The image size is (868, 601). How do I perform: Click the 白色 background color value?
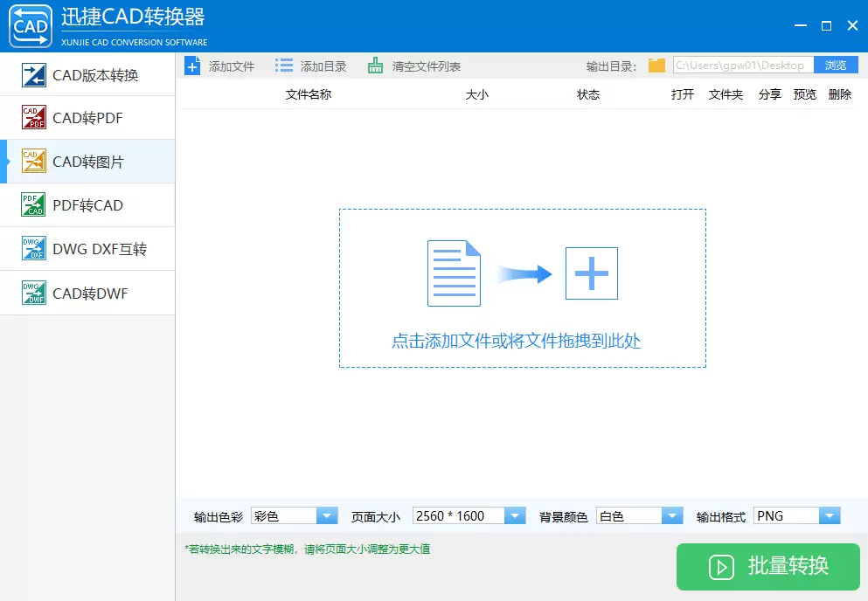[x=612, y=515]
